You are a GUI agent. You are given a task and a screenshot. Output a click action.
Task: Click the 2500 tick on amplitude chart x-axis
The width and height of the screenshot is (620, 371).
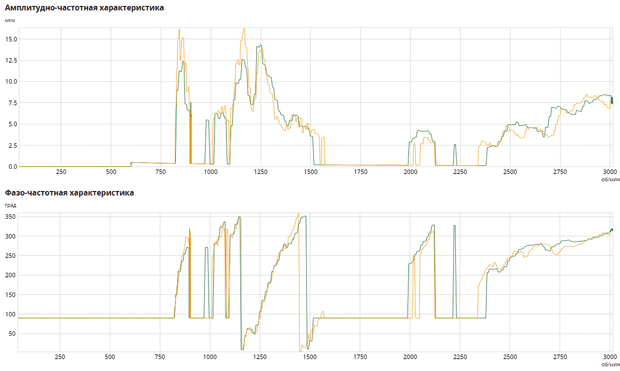coord(510,172)
